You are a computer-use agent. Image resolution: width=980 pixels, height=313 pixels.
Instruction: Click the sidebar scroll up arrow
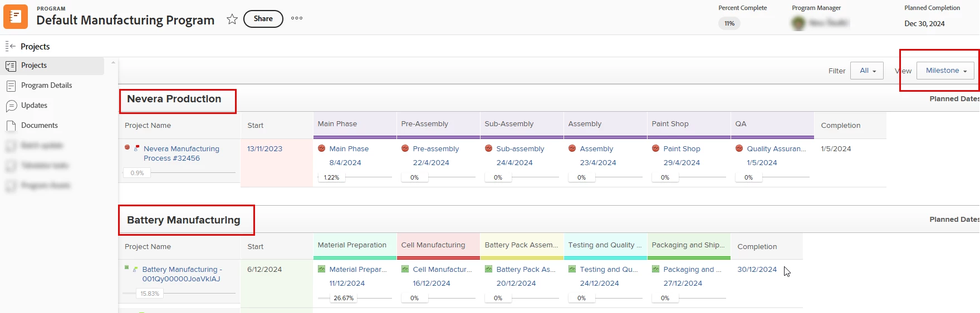pos(113,62)
